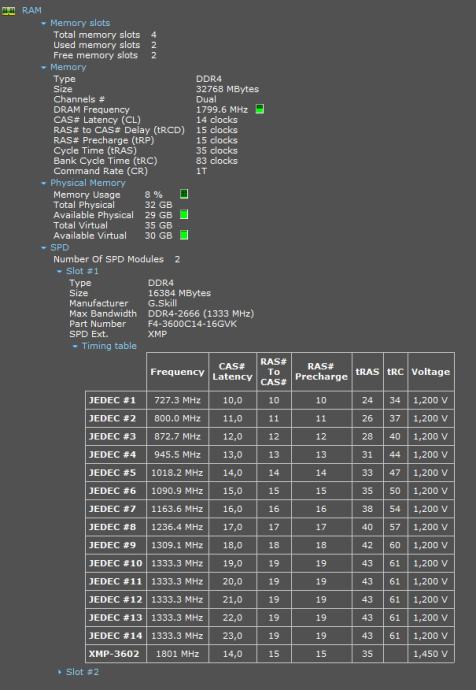Click the RAM heading link
This screenshot has height=690, width=476.
coord(32,10)
